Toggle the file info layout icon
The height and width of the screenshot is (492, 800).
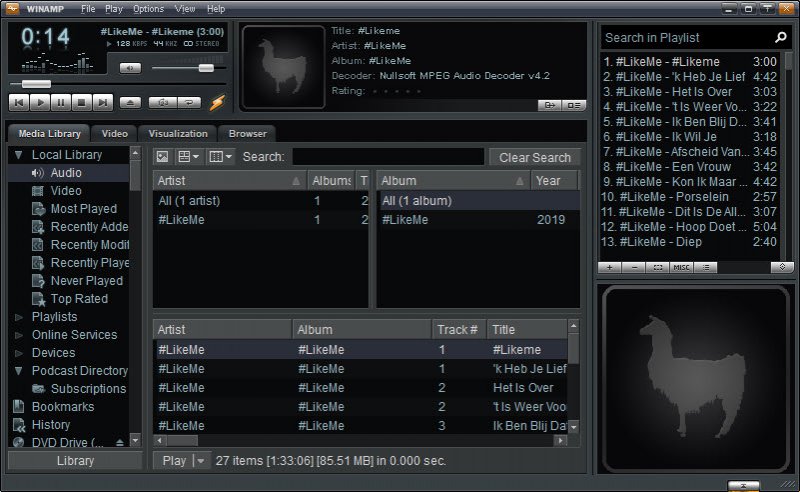point(574,105)
